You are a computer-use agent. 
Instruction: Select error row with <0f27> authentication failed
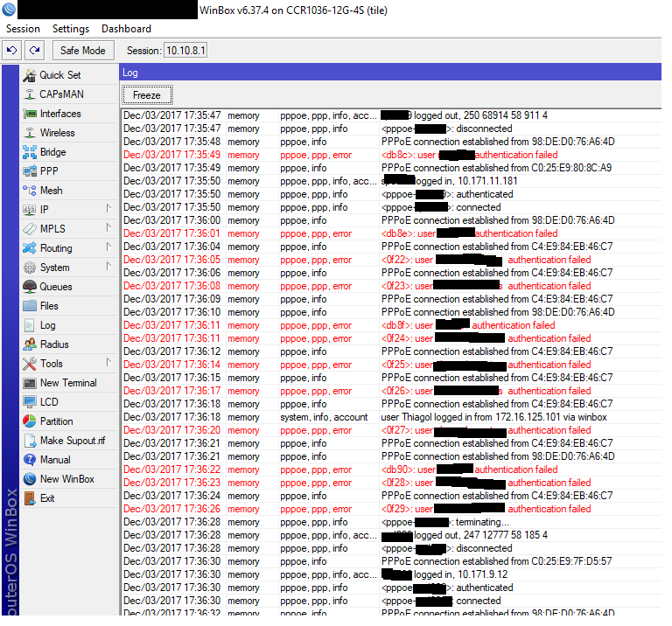point(392,430)
